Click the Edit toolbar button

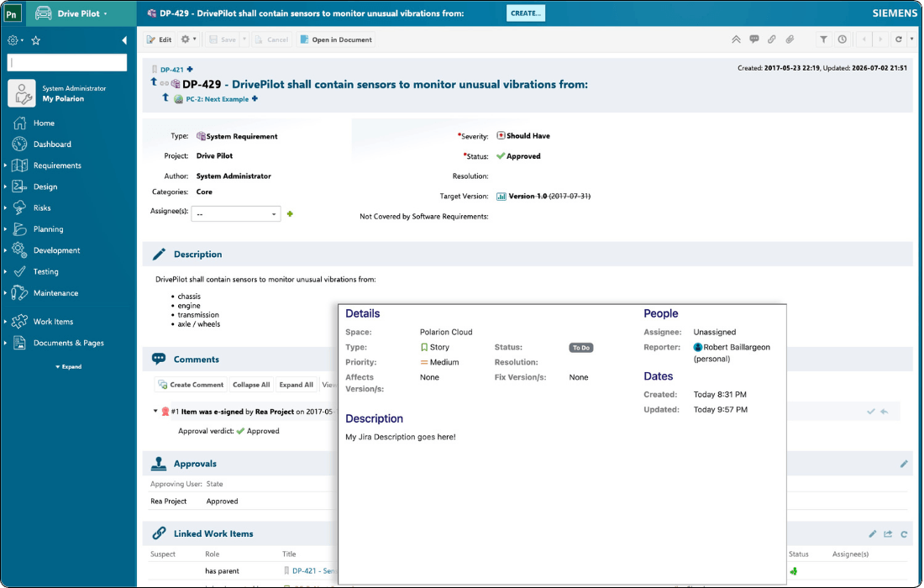pyautogui.click(x=159, y=39)
